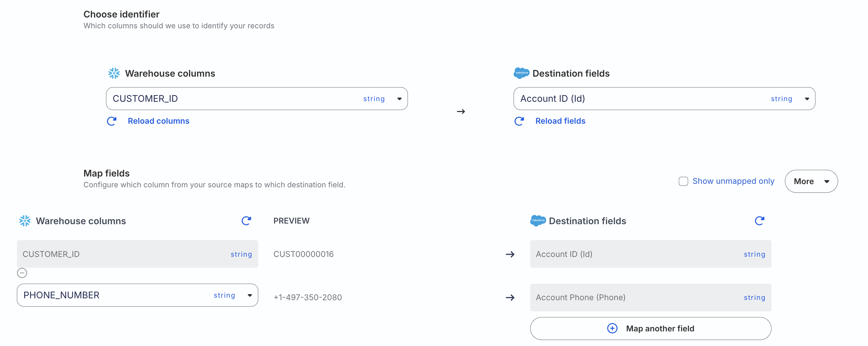Click the preview value +1-497-350-2080

point(307,298)
